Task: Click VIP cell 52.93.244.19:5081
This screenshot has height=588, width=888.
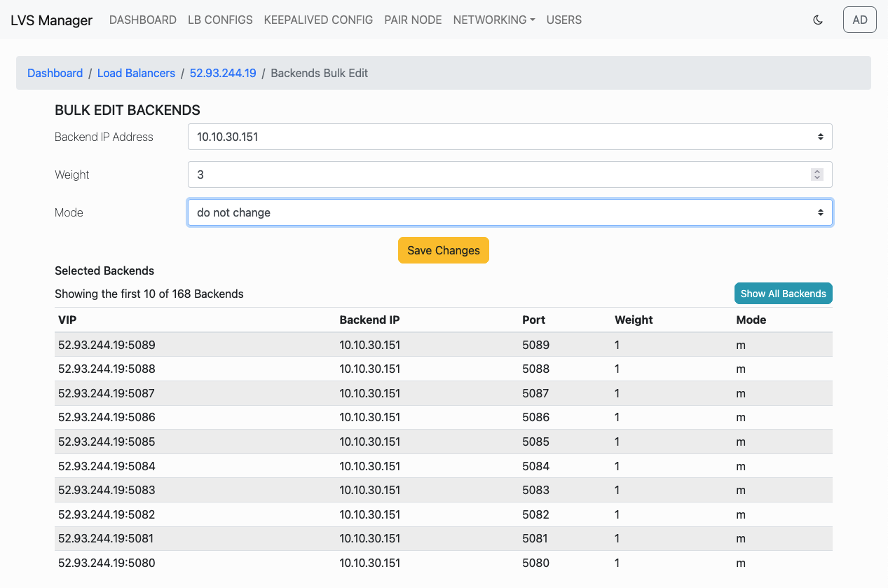Action: coord(106,539)
